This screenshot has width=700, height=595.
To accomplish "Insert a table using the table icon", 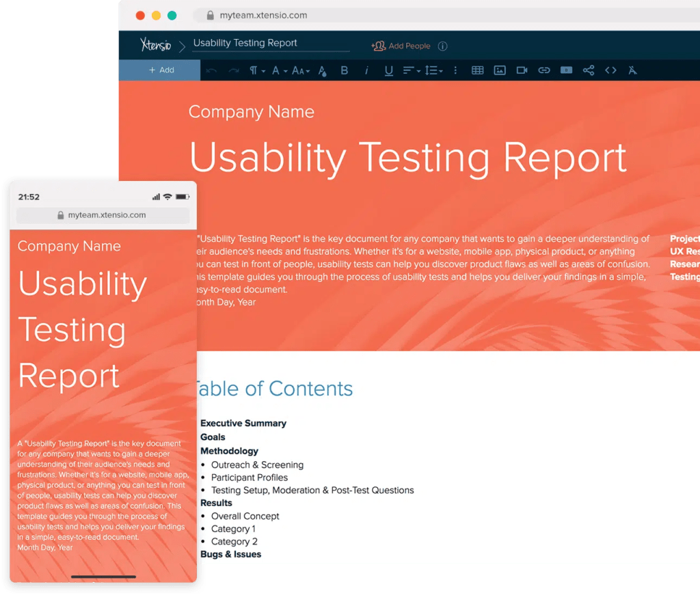I will click(x=476, y=70).
